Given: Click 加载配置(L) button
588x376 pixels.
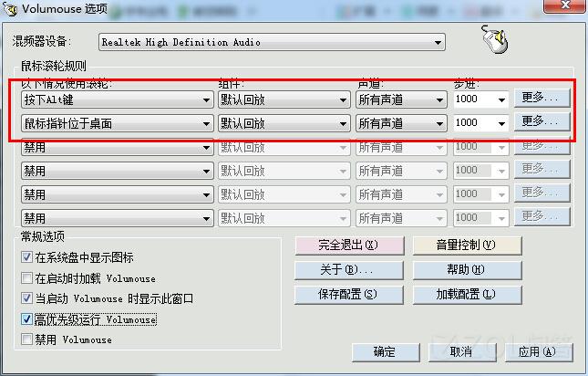Looking at the screenshot, I should click(x=468, y=295).
